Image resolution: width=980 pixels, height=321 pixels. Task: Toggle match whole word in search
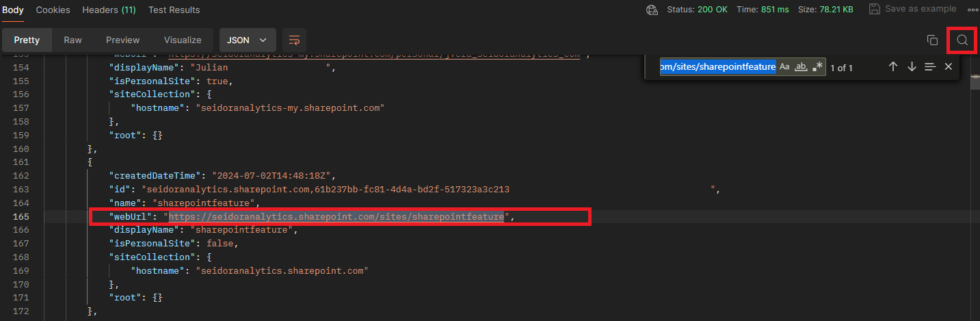800,67
